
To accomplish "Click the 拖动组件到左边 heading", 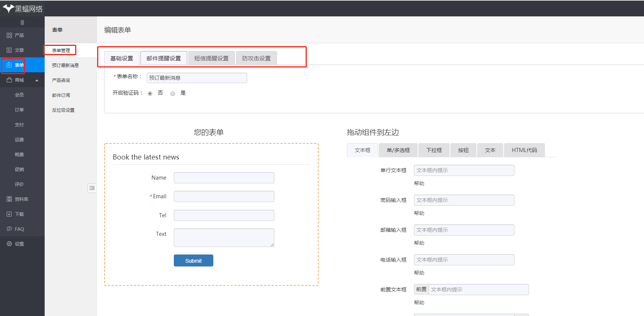I will [x=373, y=132].
